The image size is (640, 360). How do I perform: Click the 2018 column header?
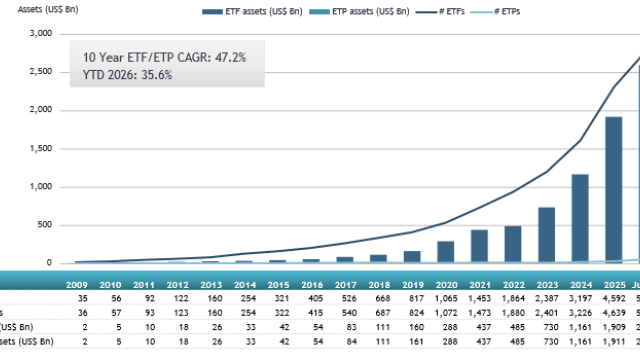click(379, 285)
